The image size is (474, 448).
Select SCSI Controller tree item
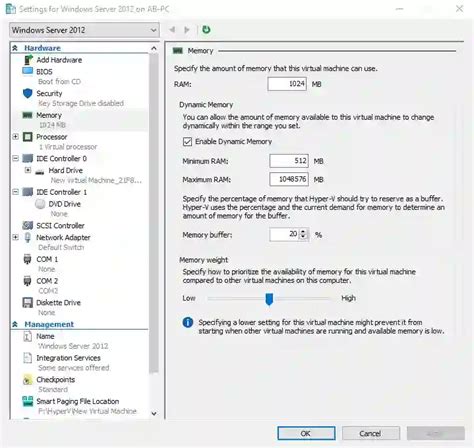click(x=60, y=226)
